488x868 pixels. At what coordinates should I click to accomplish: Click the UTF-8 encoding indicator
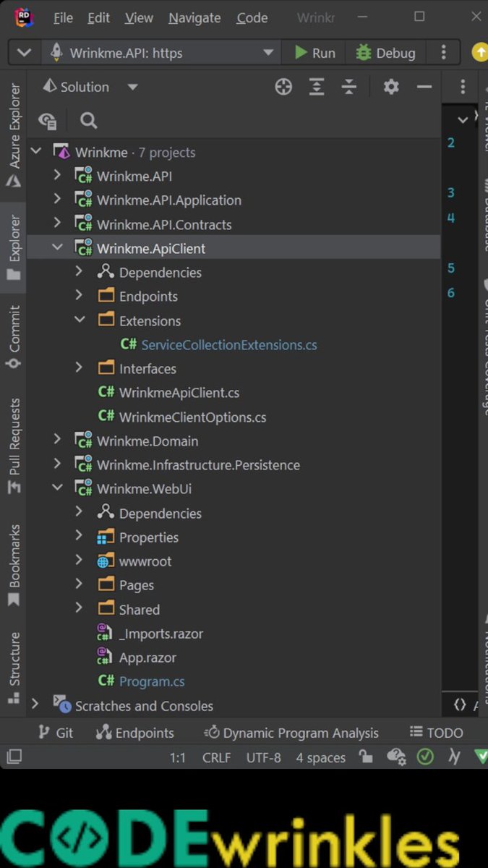point(263,757)
